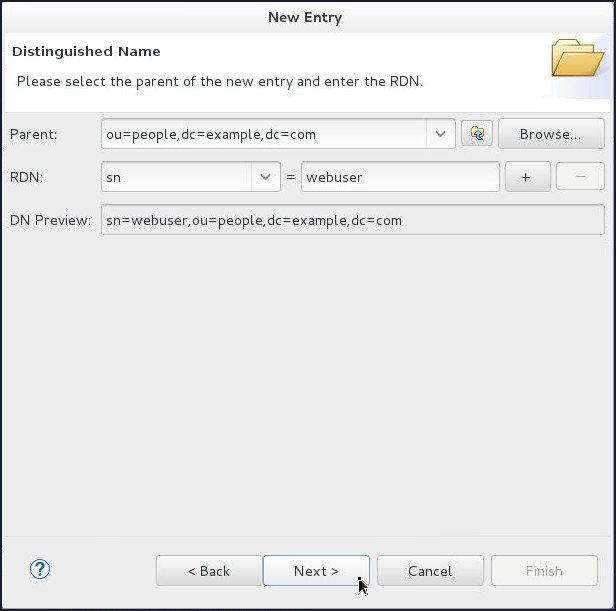Click the 'Parent:' label
This screenshot has height=611, width=616.
(x=34, y=134)
